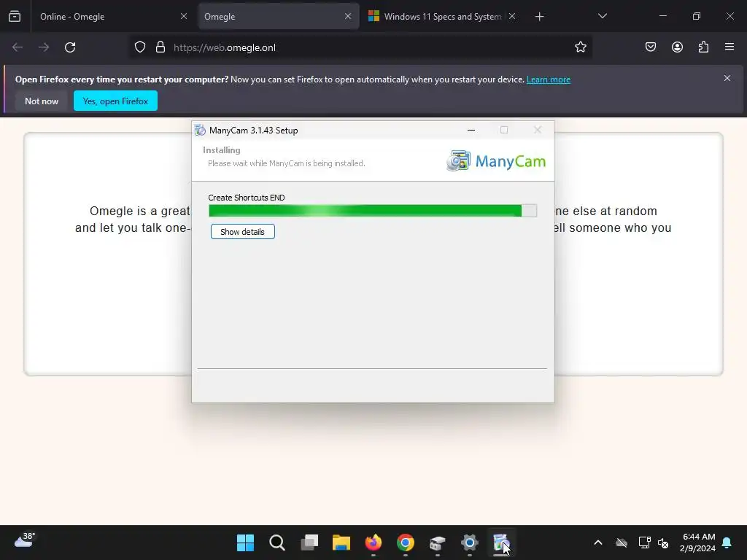Expand the list all tabs dropdown
The width and height of the screenshot is (747, 560).
pyautogui.click(x=602, y=16)
